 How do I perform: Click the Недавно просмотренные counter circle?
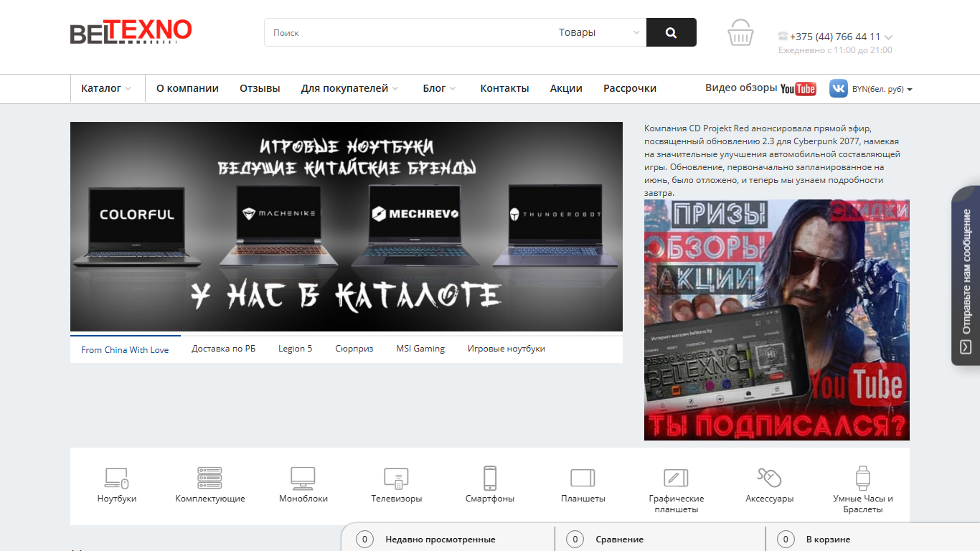click(x=364, y=539)
